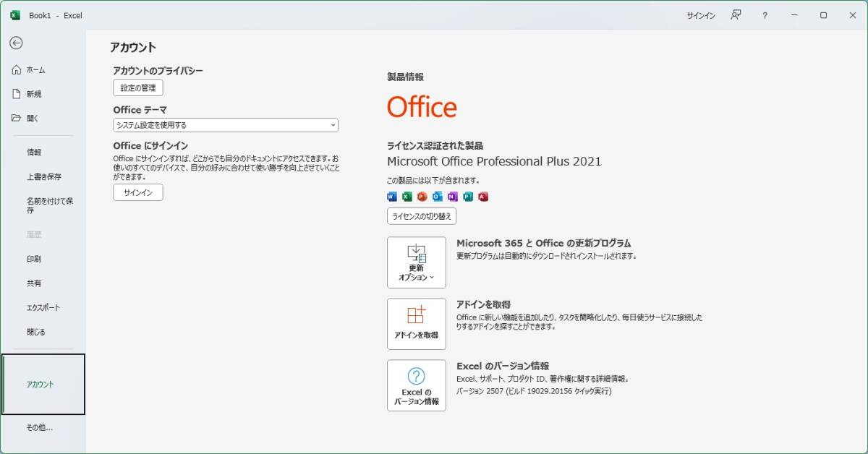
Task: Click the アドインを取得 button
Action: (417, 324)
